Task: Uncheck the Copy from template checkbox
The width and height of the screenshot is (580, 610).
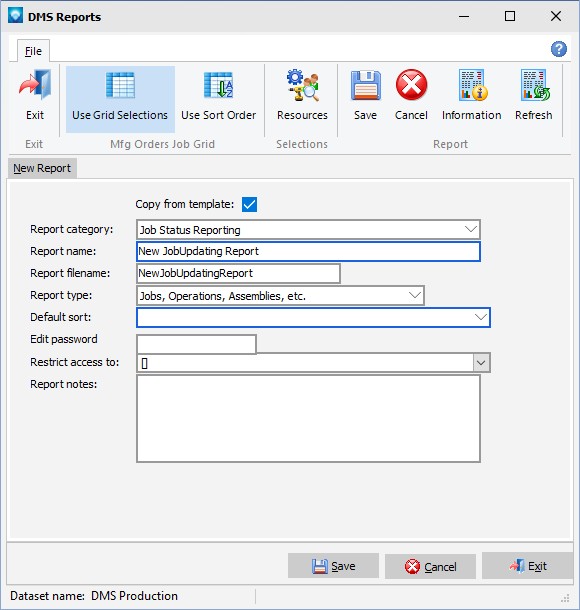Action: tap(249, 204)
